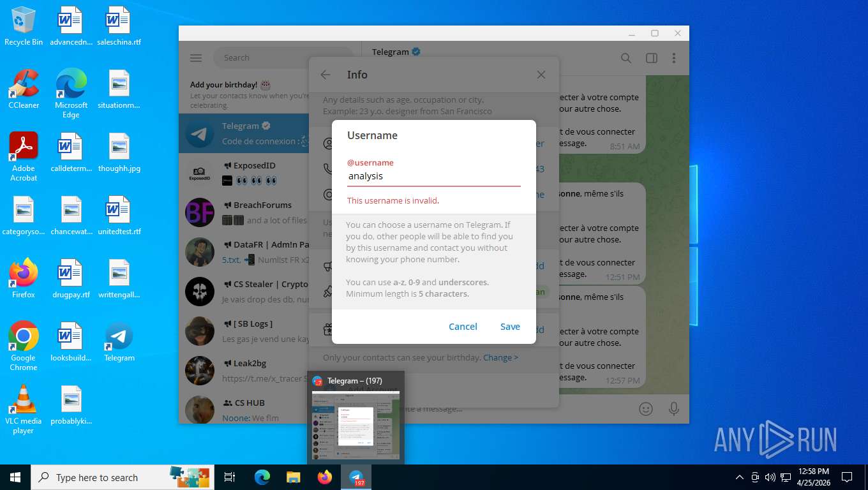The height and width of the screenshot is (490, 868).
Task: Launch Firefox from the taskbar
Action: pyautogui.click(x=325, y=477)
